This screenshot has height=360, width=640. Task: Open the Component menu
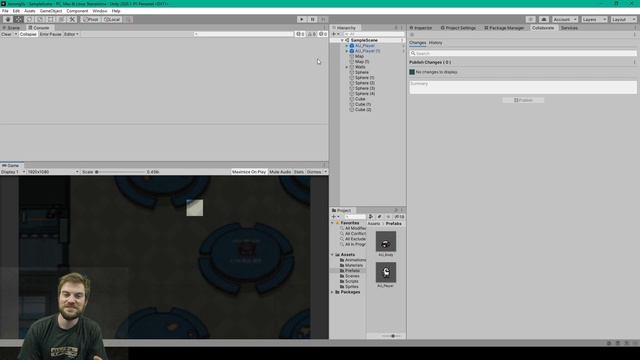[x=77, y=11]
